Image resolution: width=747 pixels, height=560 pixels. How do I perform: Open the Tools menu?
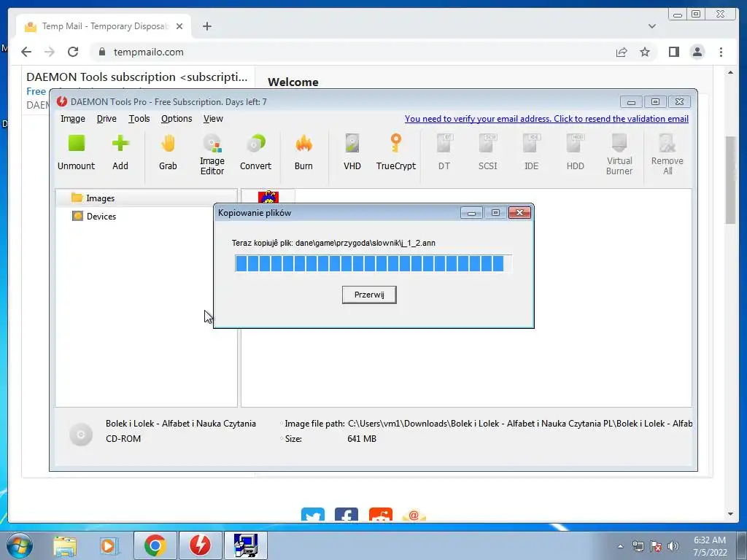click(139, 119)
